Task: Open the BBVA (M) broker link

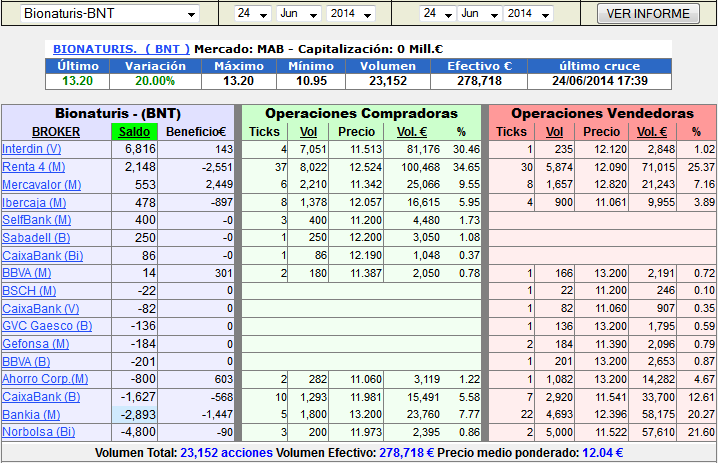Action: pyautogui.click(x=27, y=273)
